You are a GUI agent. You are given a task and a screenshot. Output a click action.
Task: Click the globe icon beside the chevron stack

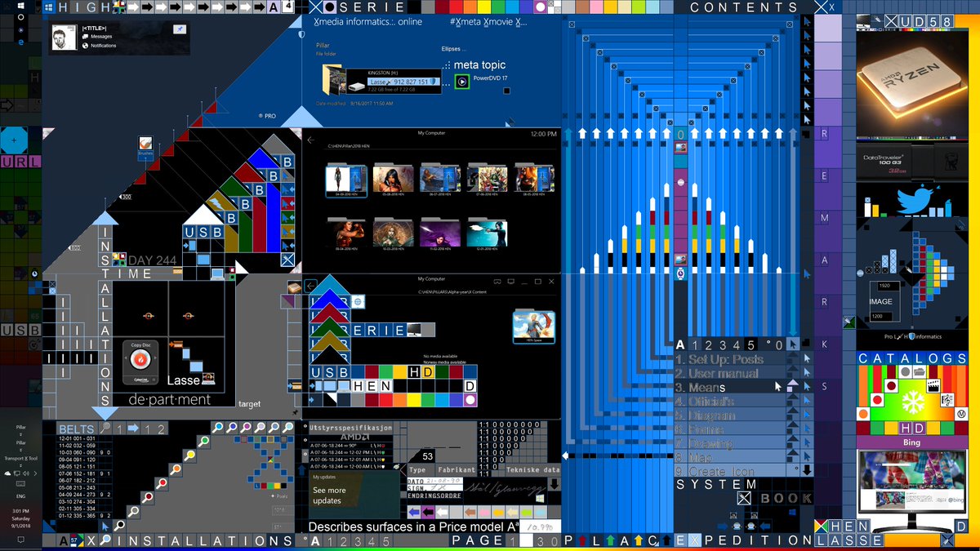coord(358,301)
